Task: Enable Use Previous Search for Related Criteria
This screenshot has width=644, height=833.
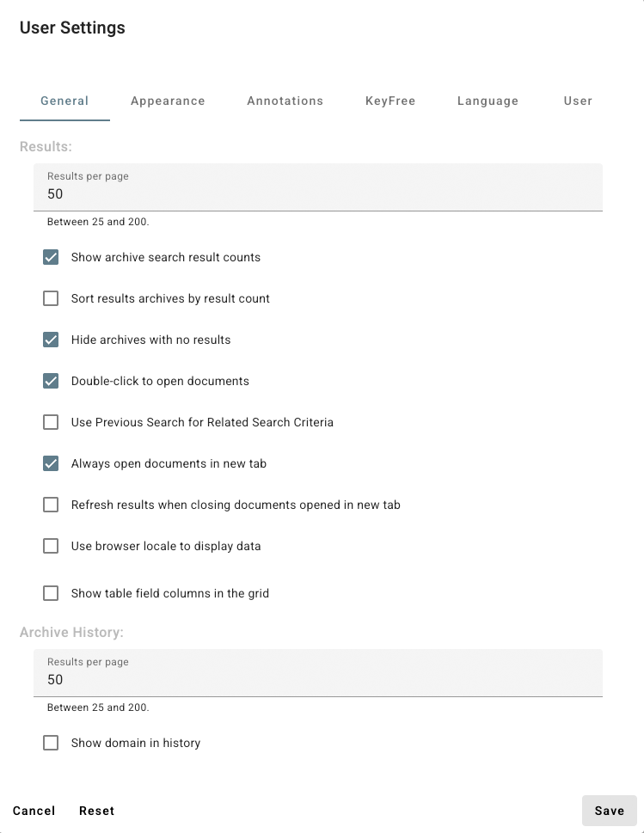Action: click(x=51, y=422)
